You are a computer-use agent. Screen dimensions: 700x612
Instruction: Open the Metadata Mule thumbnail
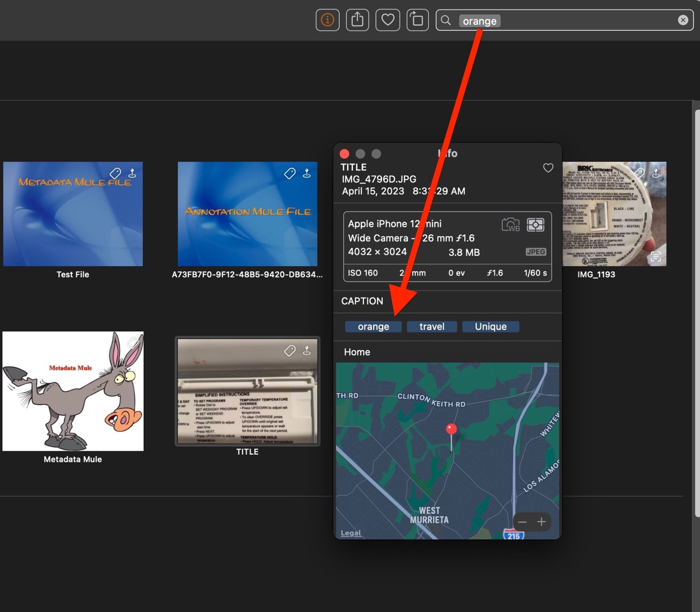(x=73, y=391)
